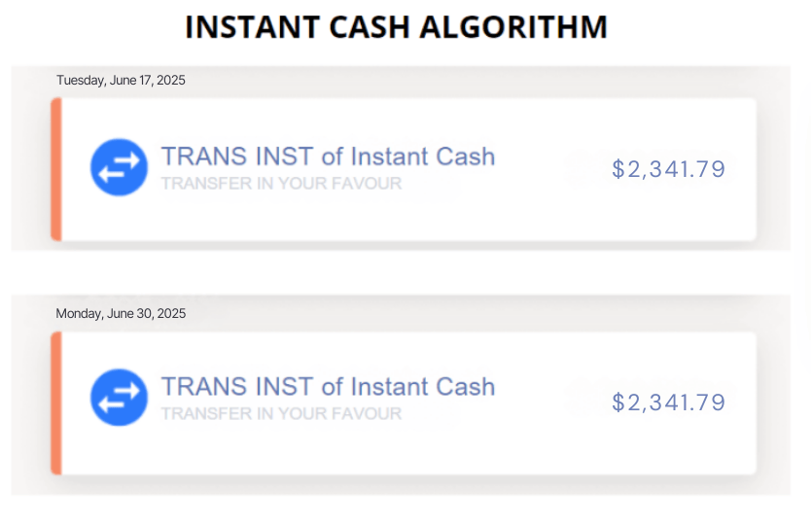Open the June 30 TRANS INST of Instant Cash title
This screenshot has height=525, width=812.
click(328, 386)
